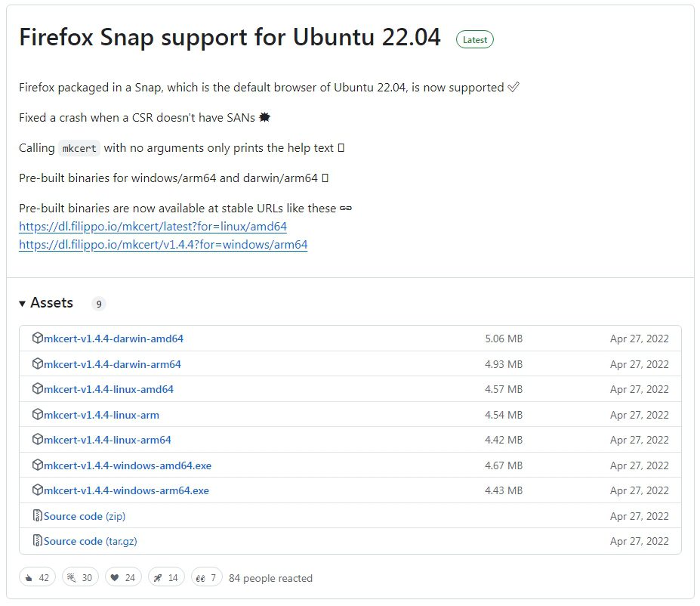The width and height of the screenshot is (700, 606).
Task: Click the assets count badge showing 9
Action: (x=99, y=304)
